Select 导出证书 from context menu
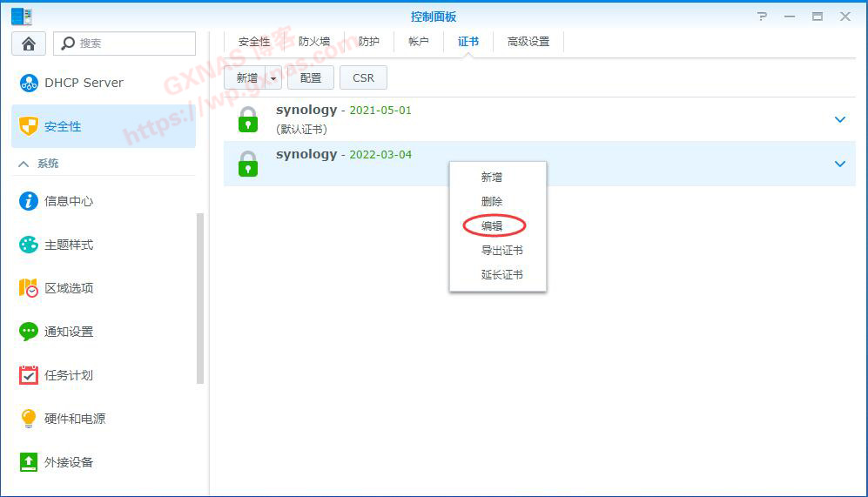Image resolution: width=868 pixels, height=497 pixels. pos(501,251)
